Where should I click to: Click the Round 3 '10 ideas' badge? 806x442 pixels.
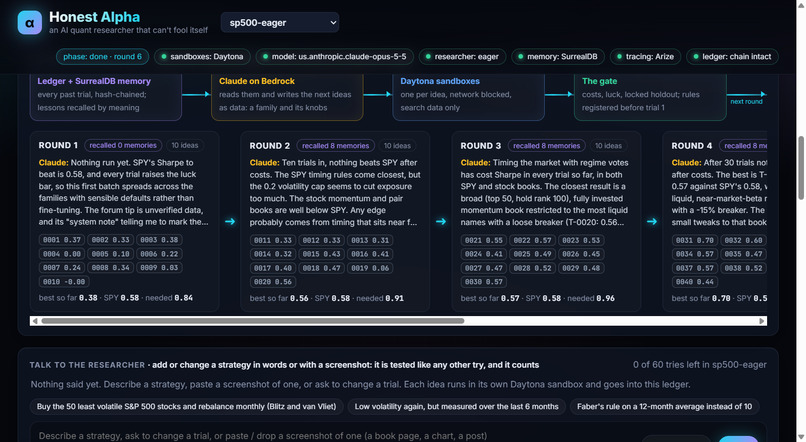point(608,146)
